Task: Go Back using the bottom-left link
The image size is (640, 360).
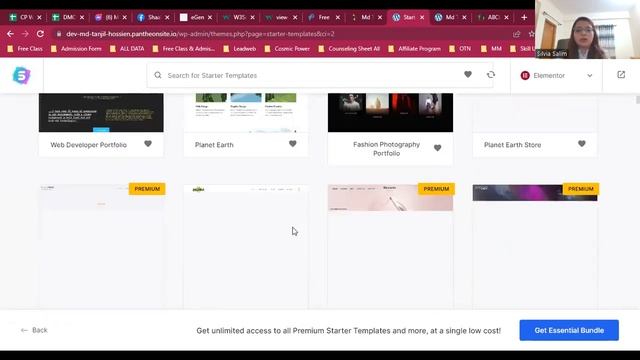Action: [34, 330]
